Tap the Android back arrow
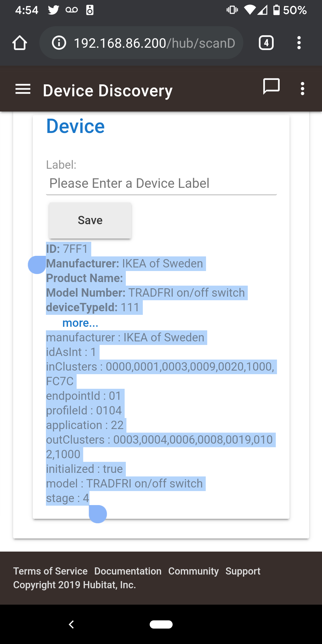The height and width of the screenshot is (644, 322). [71, 624]
